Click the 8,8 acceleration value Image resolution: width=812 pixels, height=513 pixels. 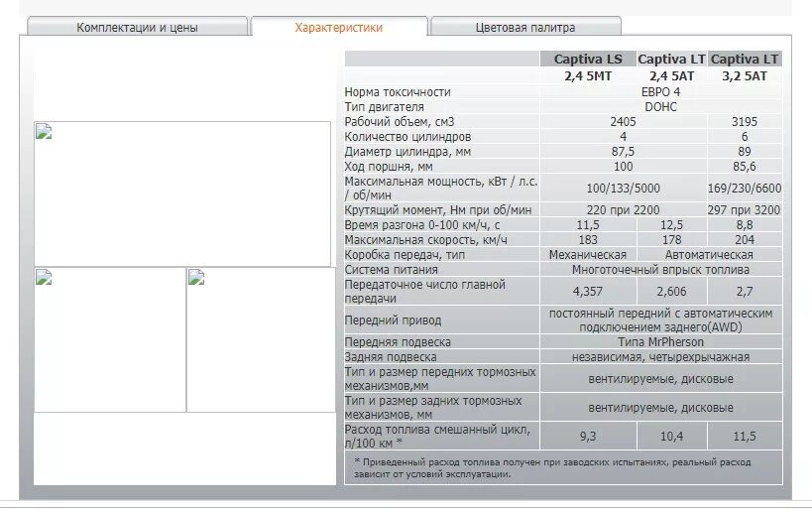[745, 225]
